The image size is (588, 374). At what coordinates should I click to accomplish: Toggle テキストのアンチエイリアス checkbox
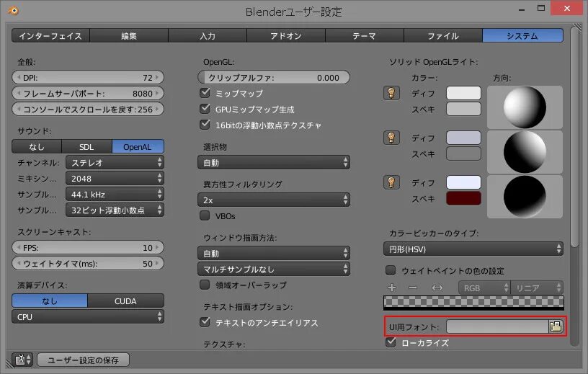point(205,322)
